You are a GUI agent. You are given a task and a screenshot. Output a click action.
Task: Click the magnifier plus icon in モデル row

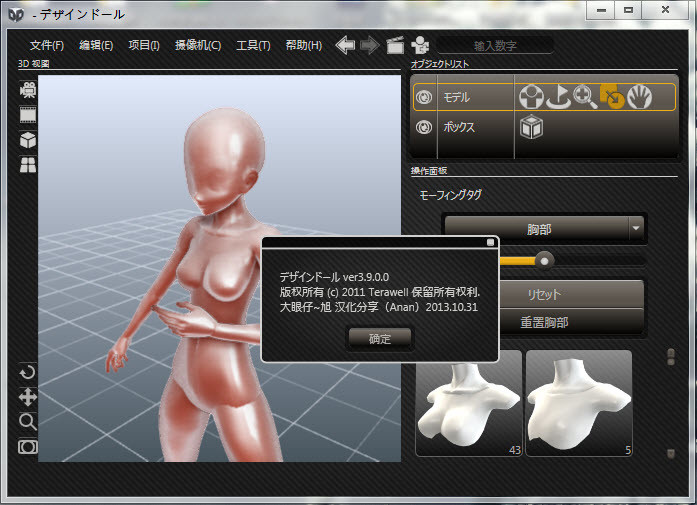point(585,96)
